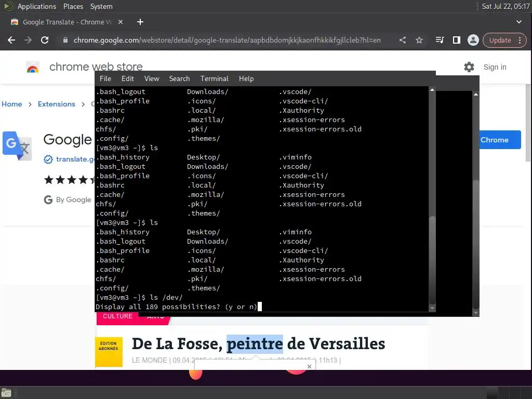Reload the Chrome page
Viewport: 532px width, 399px height.
[x=45, y=40]
